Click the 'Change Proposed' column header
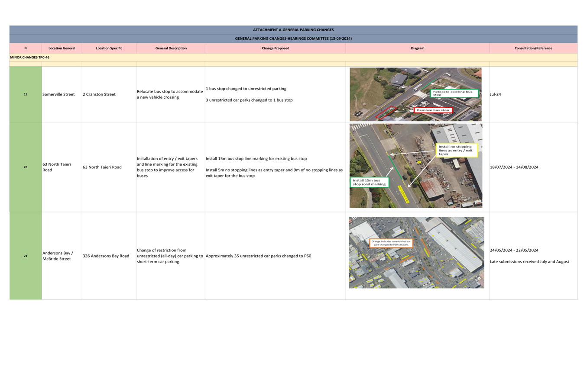 [x=275, y=48]
